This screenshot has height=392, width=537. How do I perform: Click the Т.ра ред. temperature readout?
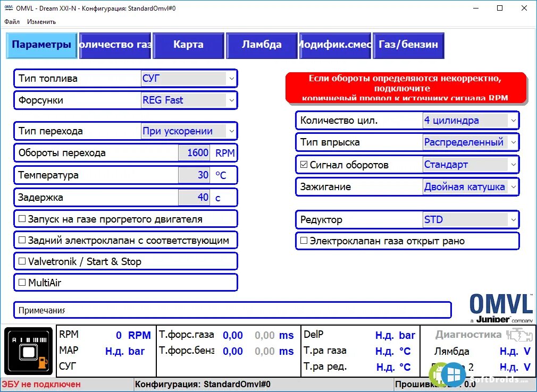click(393, 367)
